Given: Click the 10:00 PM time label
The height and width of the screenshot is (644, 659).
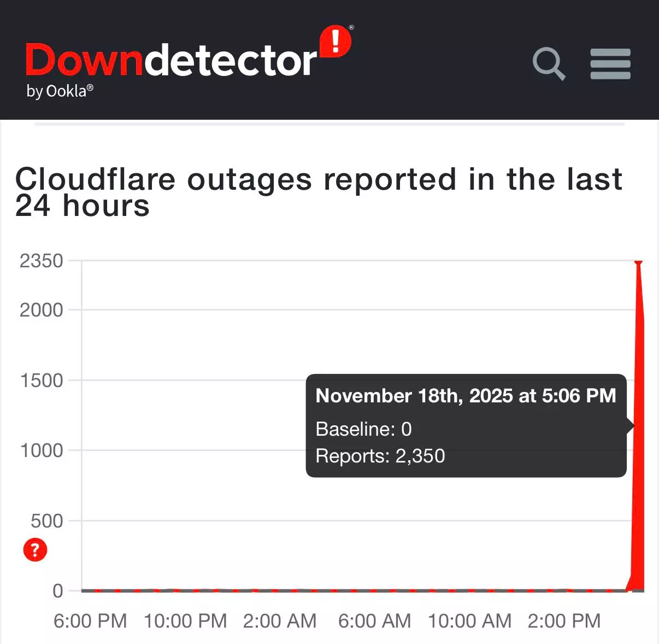Looking at the screenshot, I should [185, 621].
